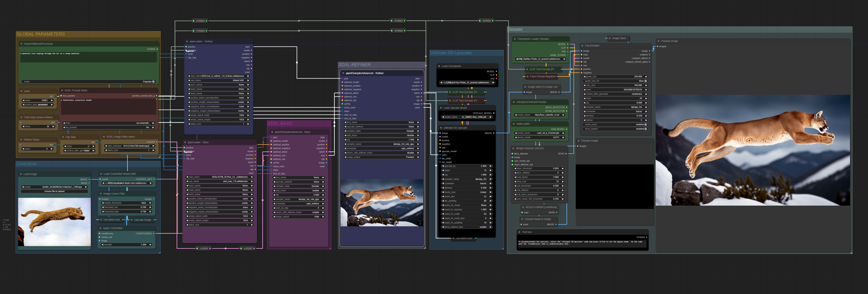
Task: Toggle the noise_mask enabled switch in FaceDetailer
Action: click(645, 125)
